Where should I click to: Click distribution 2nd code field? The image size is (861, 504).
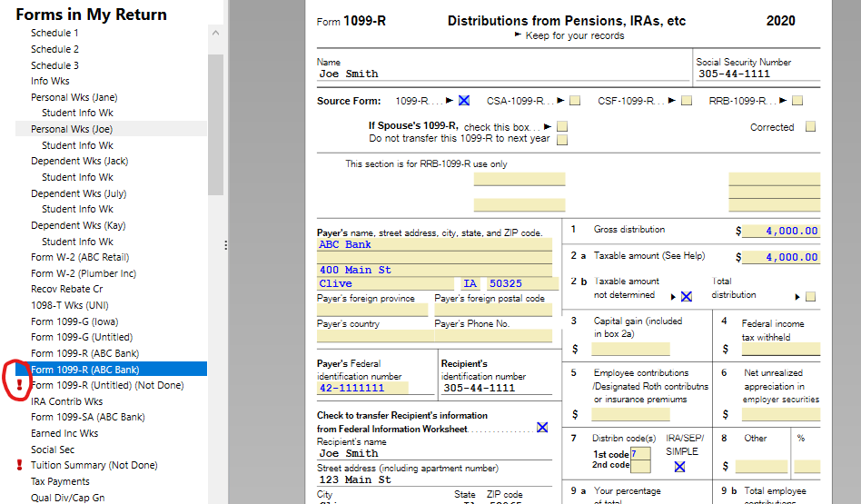(x=640, y=466)
